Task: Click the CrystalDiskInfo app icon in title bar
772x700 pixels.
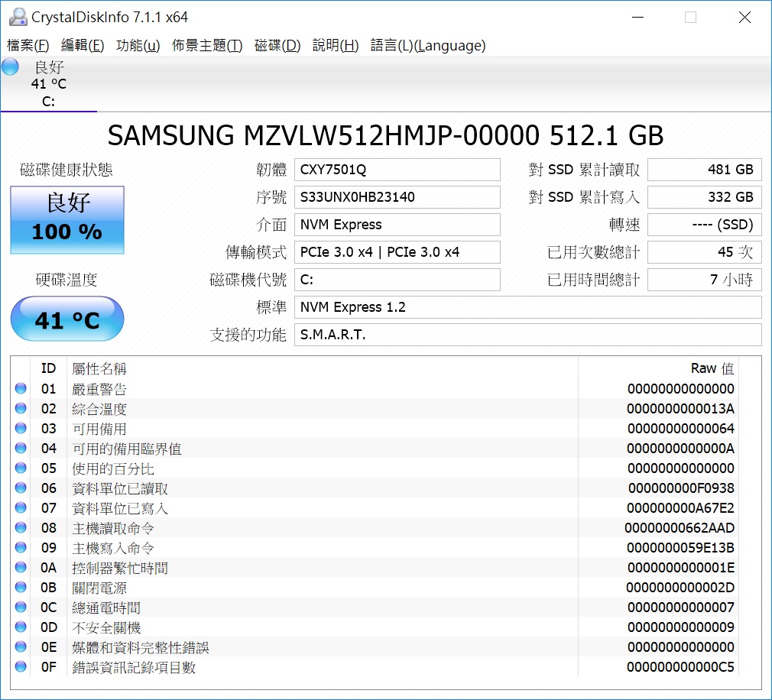Action: click(18, 18)
